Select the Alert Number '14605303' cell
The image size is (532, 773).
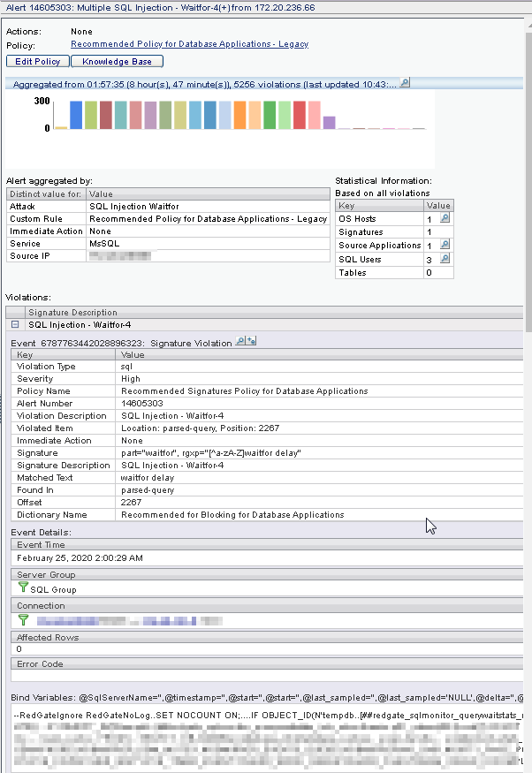(142, 403)
